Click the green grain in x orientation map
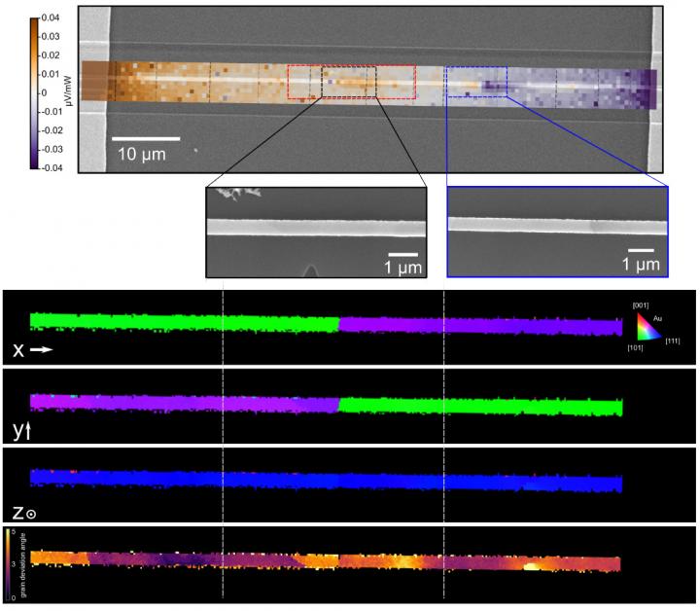Screen dimensions: 700x611 click(185, 320)
